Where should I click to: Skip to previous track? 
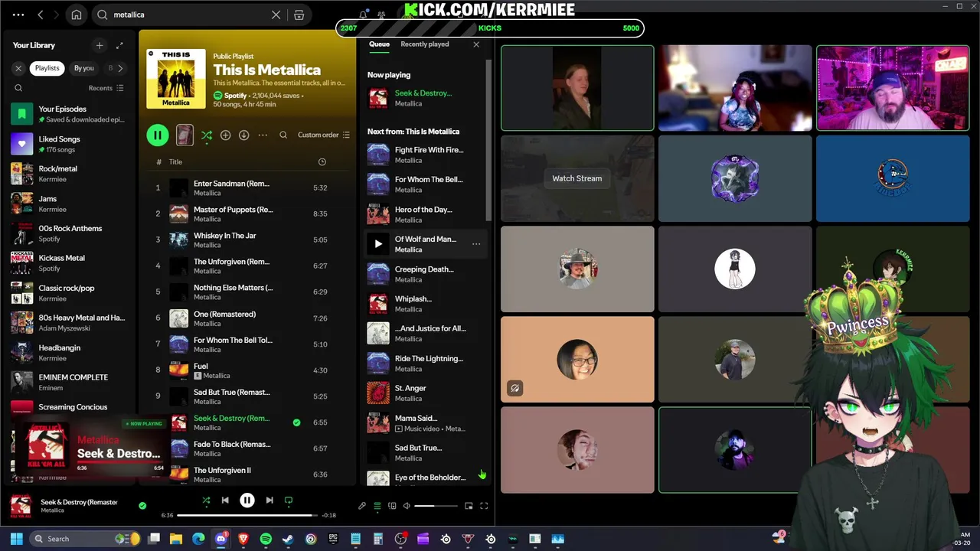[x=225, y=500]
